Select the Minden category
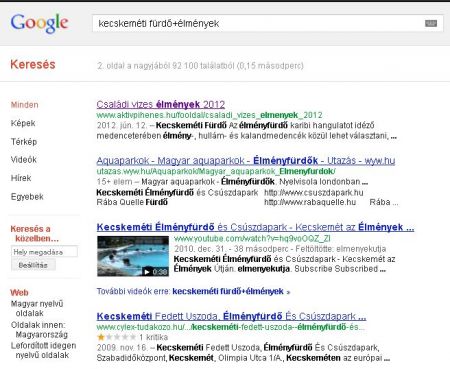This screenshot has height=369, width=450. 24,105
